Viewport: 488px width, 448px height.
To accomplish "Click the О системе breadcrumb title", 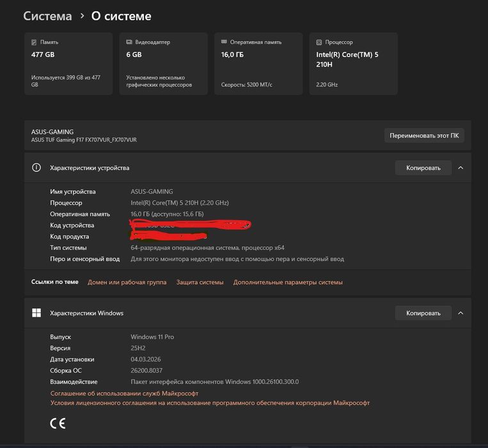I will pyautogui.click(x=121, y=16).
